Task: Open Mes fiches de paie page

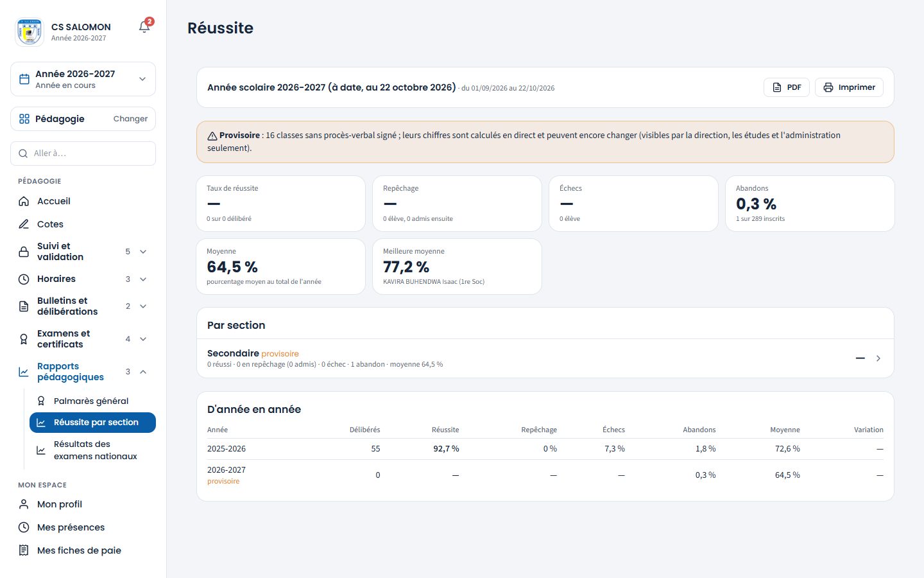Action: 83,550
